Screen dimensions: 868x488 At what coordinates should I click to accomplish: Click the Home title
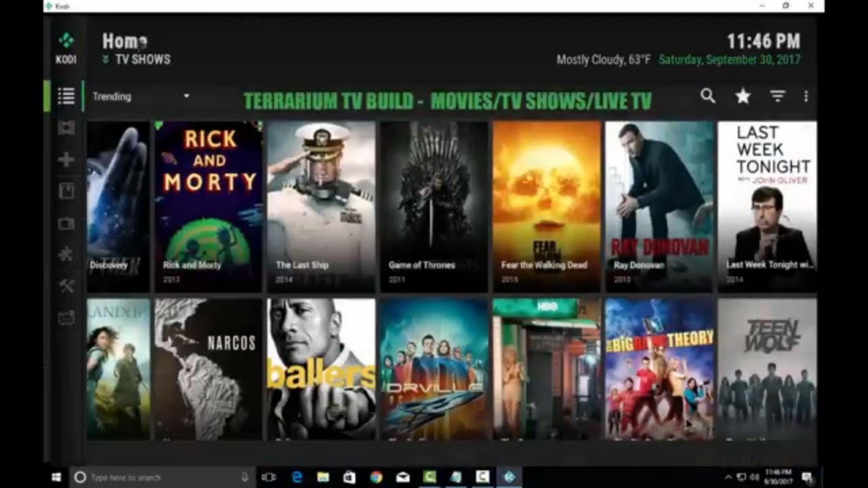[125, 41]
